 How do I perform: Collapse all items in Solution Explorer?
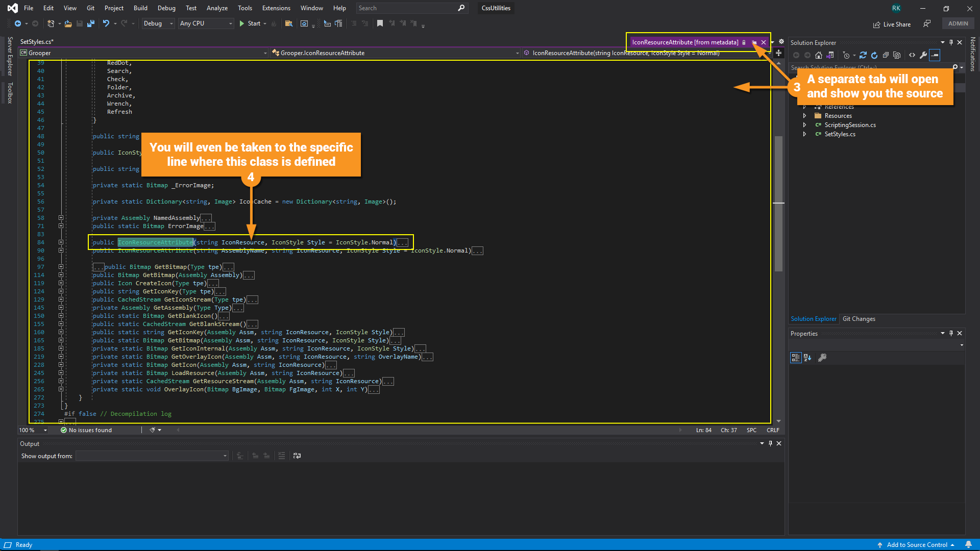[x=886, y=55]
